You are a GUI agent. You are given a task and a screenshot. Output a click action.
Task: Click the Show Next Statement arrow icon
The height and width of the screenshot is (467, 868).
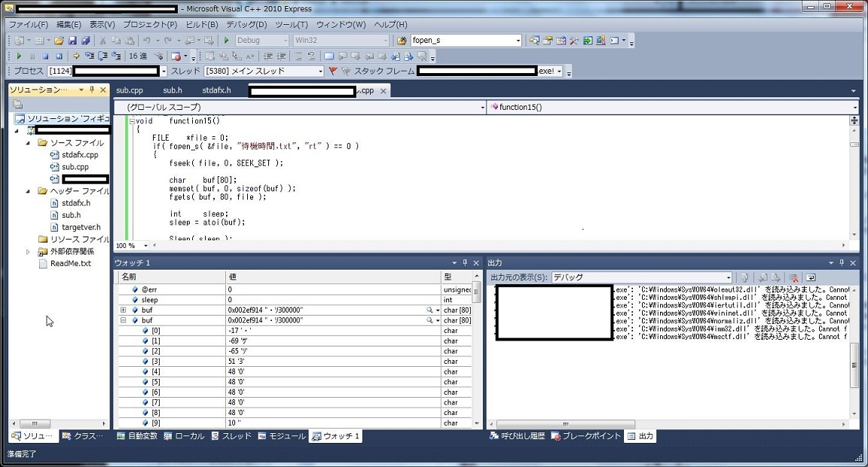(76, 56)
